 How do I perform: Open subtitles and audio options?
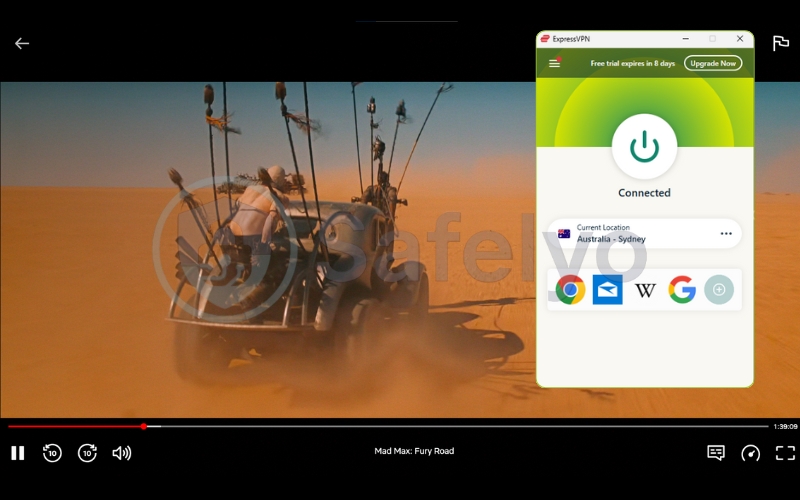click(x=716, y=453)
